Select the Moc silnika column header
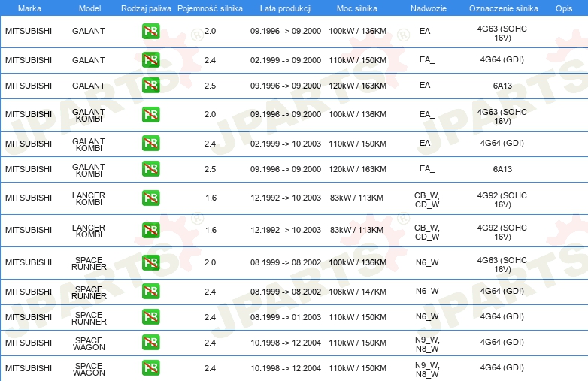 tap(357, 8)
